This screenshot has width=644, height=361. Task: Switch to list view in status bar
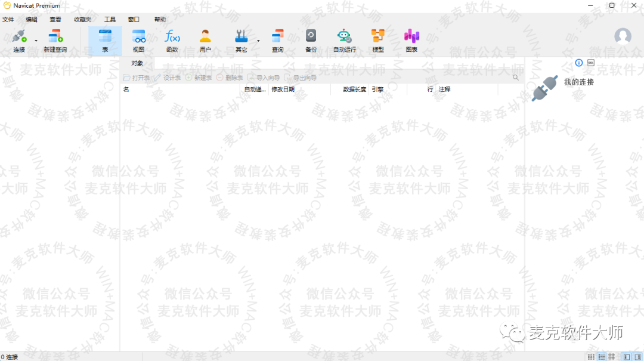602,357
